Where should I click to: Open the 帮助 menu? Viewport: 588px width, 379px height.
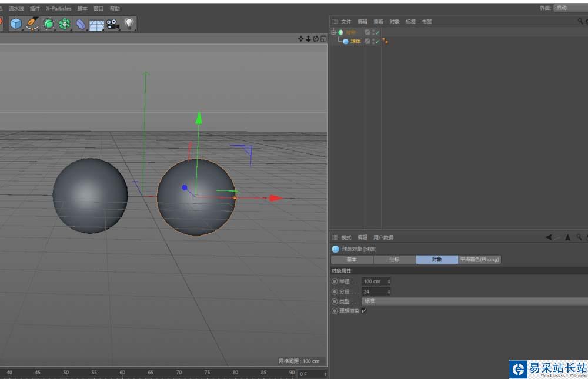(x=115, y=9)
